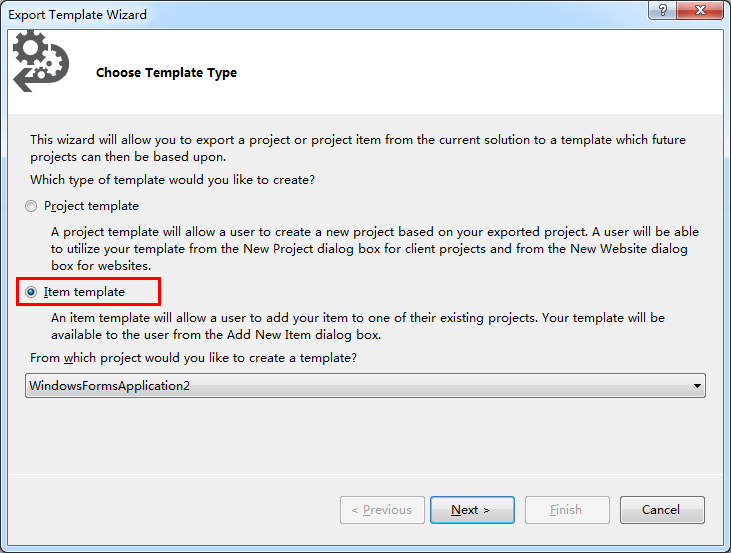Click the Export Template Wizard title bar
Viewport: 731px width, 553px height.
(300, 14)
